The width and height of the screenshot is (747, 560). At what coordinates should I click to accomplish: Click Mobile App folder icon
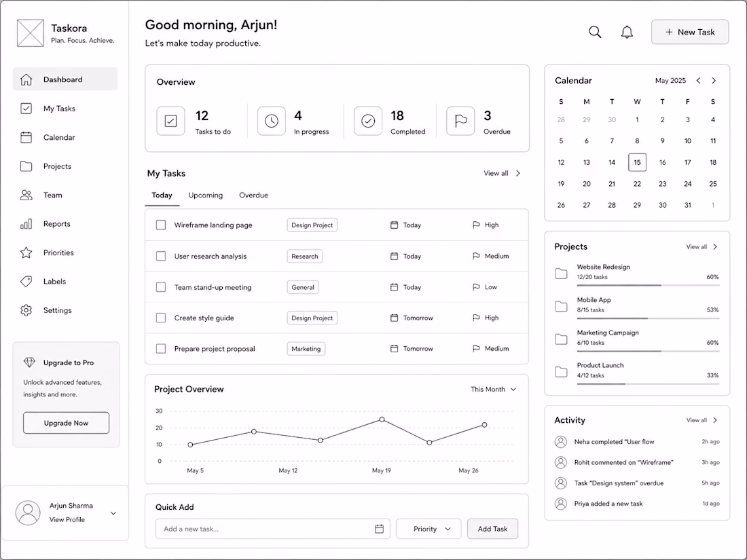coord(561,306)
